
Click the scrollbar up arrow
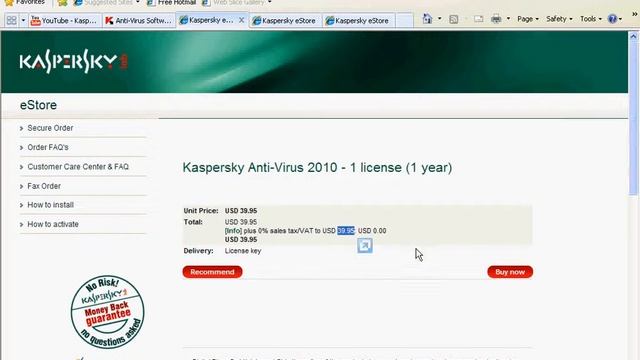coord(633,36)
